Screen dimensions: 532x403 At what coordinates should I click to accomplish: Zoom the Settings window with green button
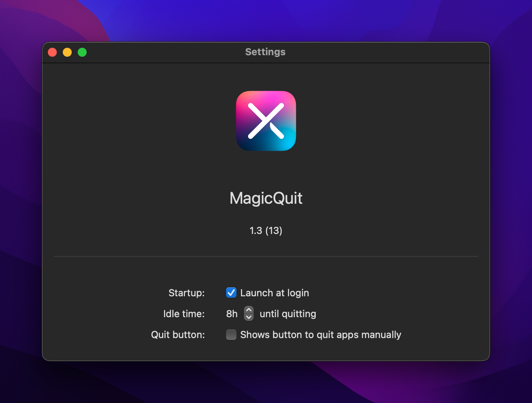pos(82,52)
